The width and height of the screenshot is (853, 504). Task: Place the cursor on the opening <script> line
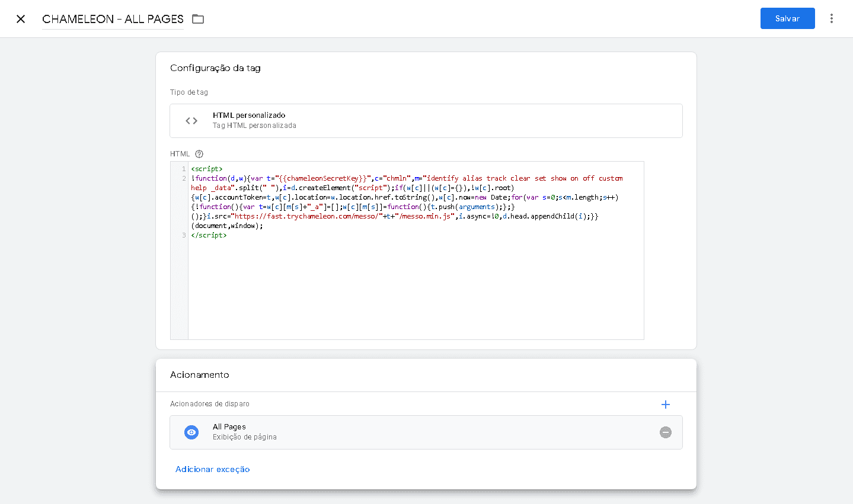[x=207, y=169]
